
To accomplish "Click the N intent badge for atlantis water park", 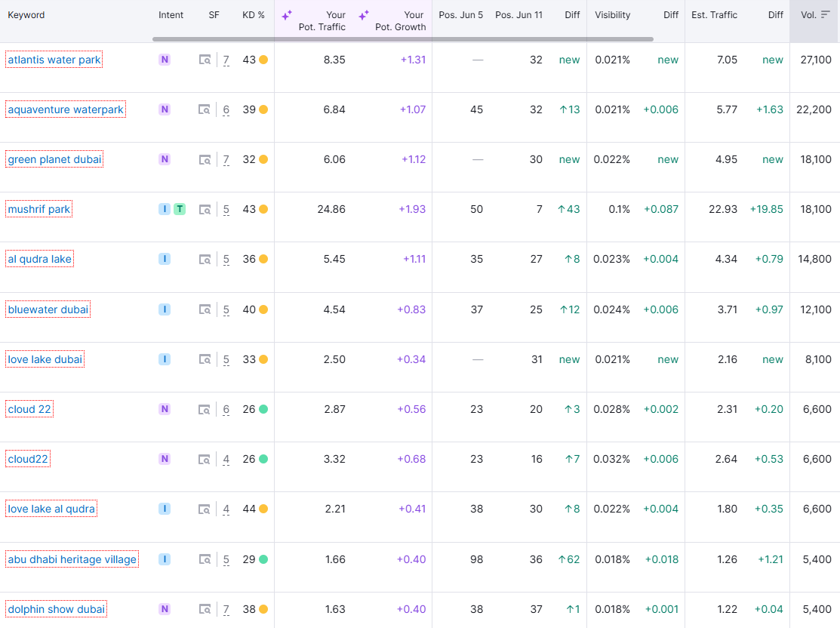I will [165, 60].
